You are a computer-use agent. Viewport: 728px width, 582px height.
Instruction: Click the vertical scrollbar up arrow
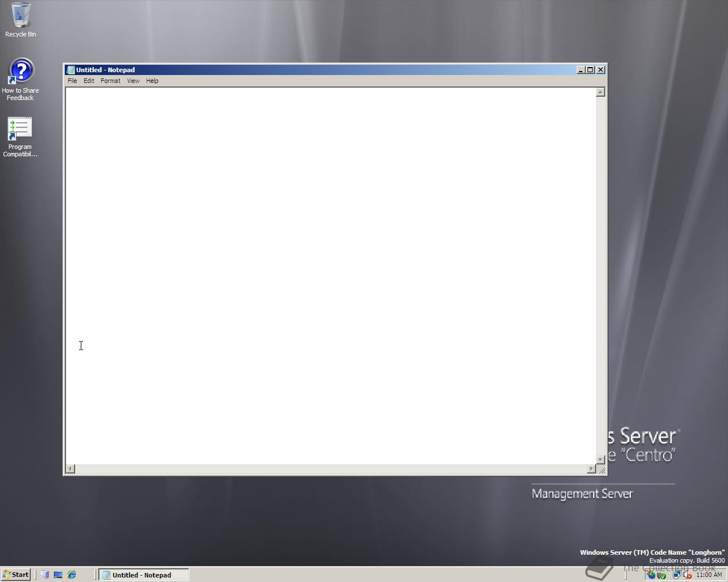(600, 92)
